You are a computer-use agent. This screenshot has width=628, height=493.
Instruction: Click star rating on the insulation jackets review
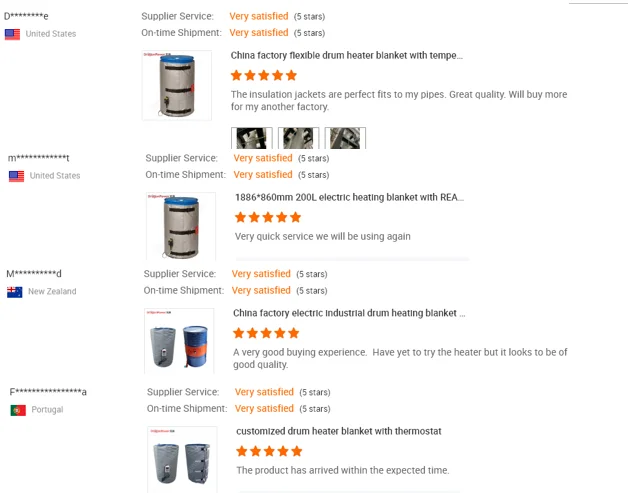click(x=264, y=75)
